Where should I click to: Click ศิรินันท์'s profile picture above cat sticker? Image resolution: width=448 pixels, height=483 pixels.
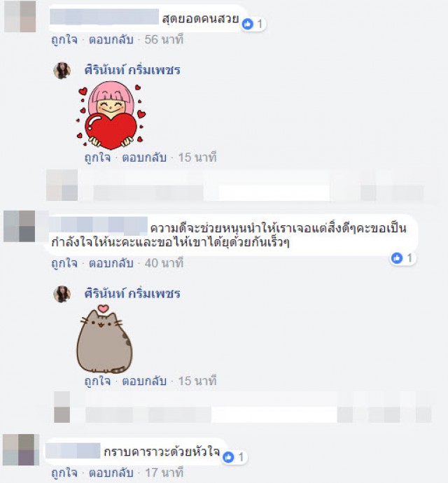point(62,294)
